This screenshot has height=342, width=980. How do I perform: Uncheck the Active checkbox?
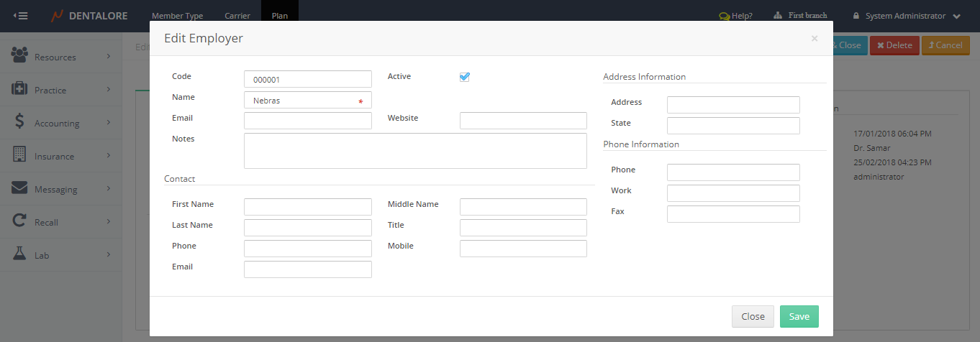tap(465, 77)
